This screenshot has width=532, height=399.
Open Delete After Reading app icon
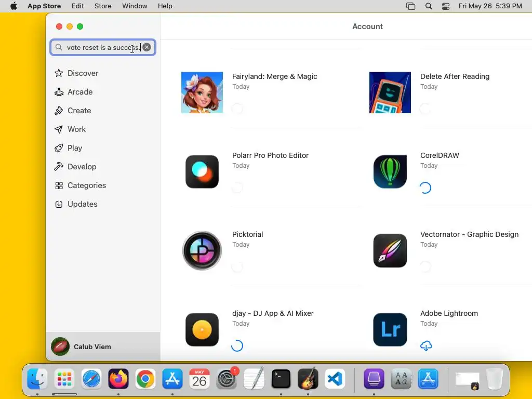[x=390, y=92]
